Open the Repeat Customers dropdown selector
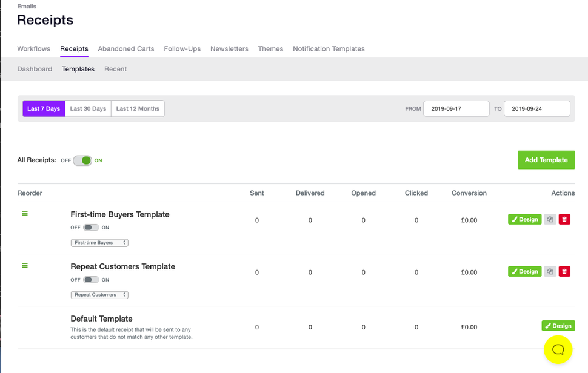The height and width of the screenshot is (373, 588). point(99,295)
